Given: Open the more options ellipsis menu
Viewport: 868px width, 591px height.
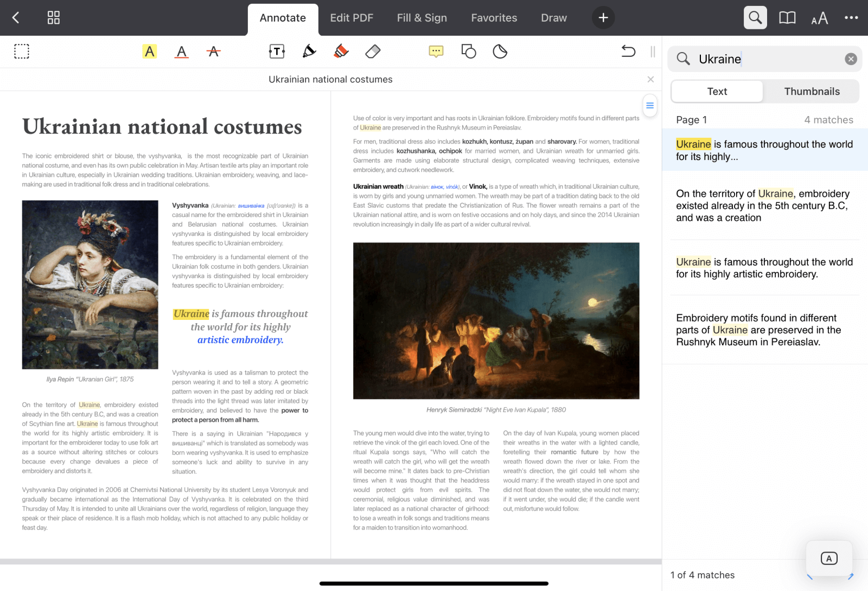Looking at the screenshot, I should 851,18.
